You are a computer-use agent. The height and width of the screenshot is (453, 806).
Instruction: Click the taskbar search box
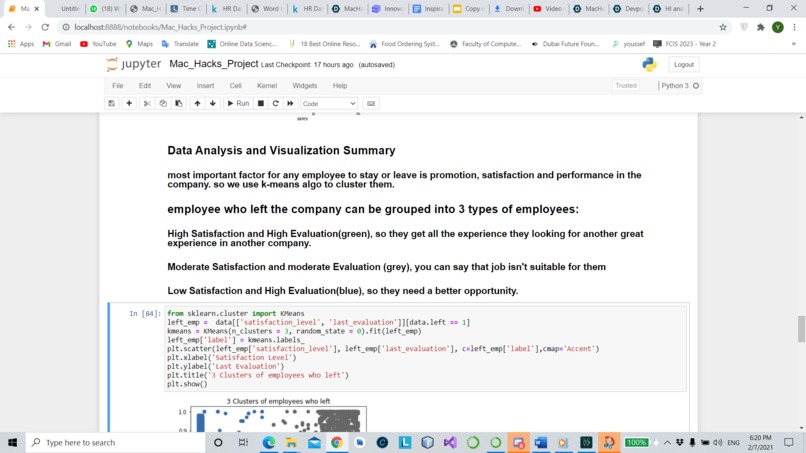[116, 442]
